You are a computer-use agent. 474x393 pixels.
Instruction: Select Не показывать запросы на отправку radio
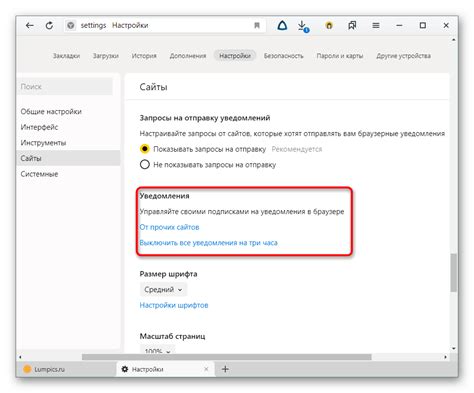145,164
